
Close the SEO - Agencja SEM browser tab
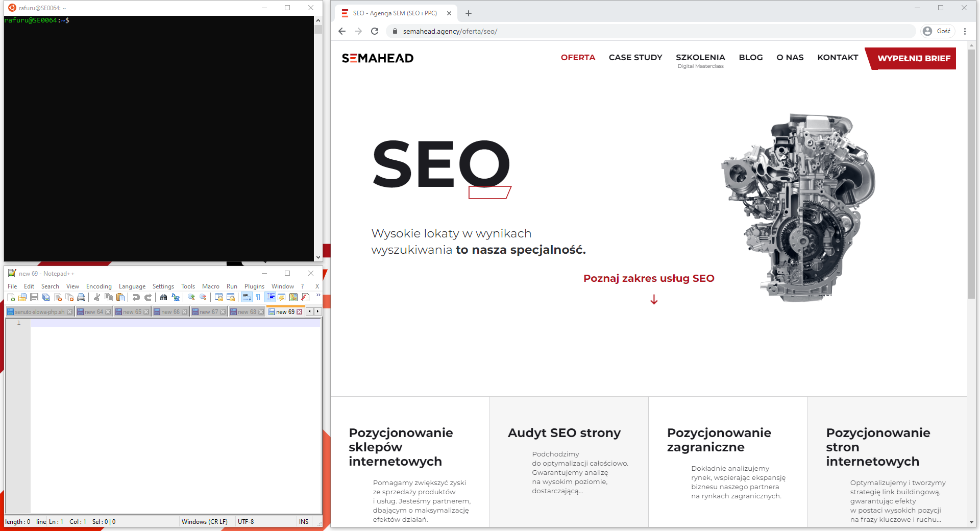449,13
